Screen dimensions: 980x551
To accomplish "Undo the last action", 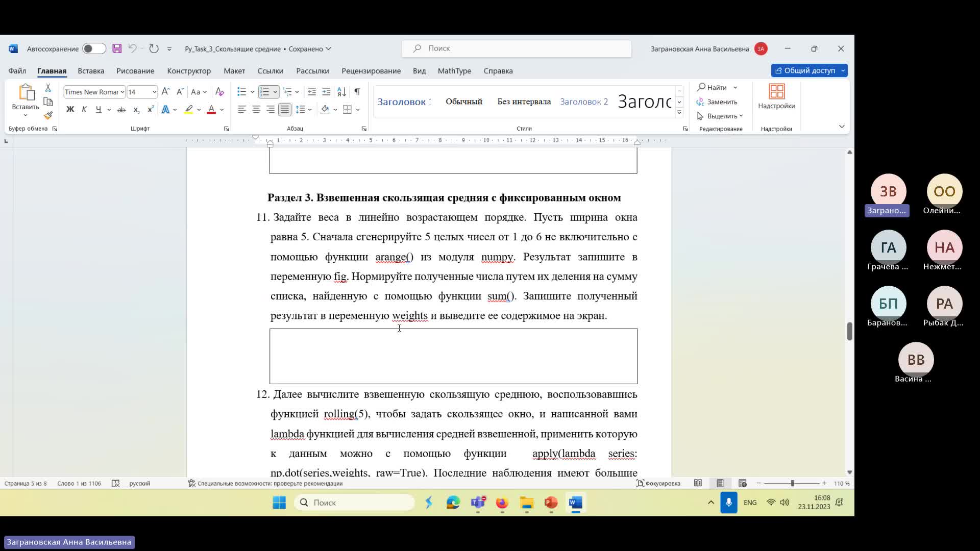I will pos(132,48).
